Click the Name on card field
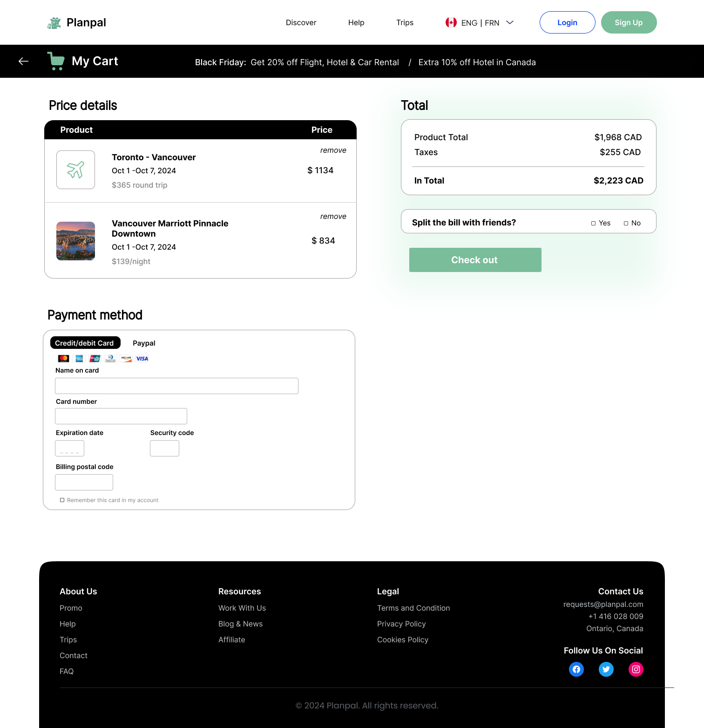Viewport: 704px width, 728px height. 176,386
